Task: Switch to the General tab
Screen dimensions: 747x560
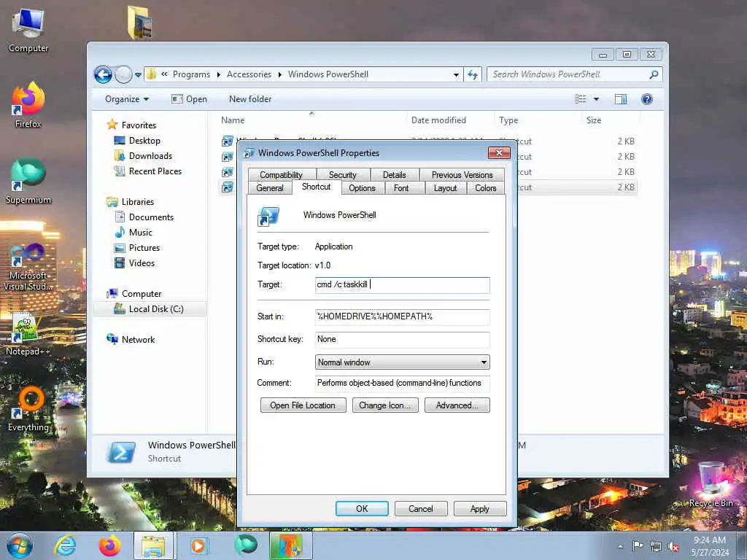Action: click(x=270, y=188)
